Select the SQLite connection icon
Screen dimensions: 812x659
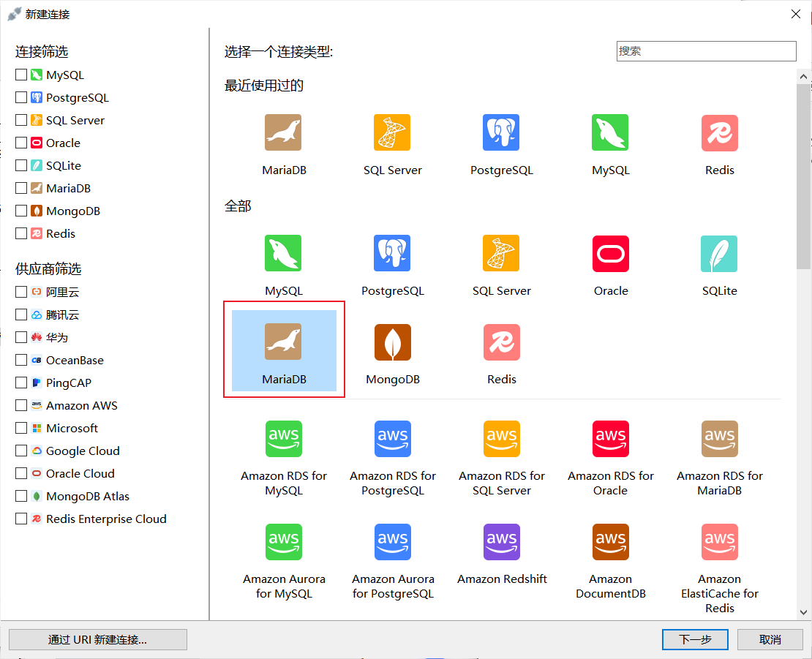coord(719,254)
